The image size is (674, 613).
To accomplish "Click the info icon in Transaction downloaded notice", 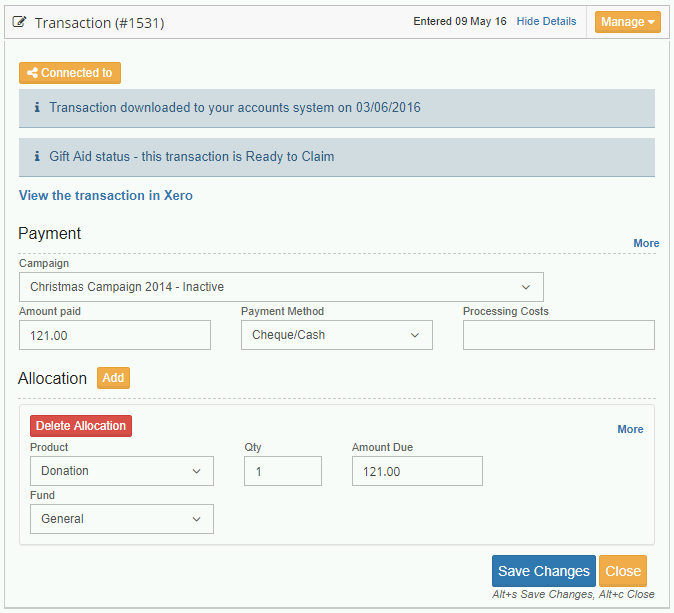I will tap(37, 107).
